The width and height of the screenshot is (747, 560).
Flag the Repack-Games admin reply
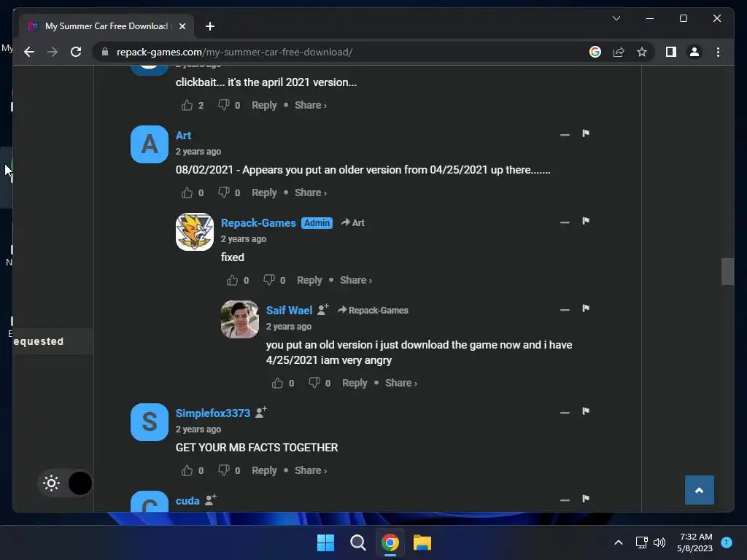tap(586, 221)
